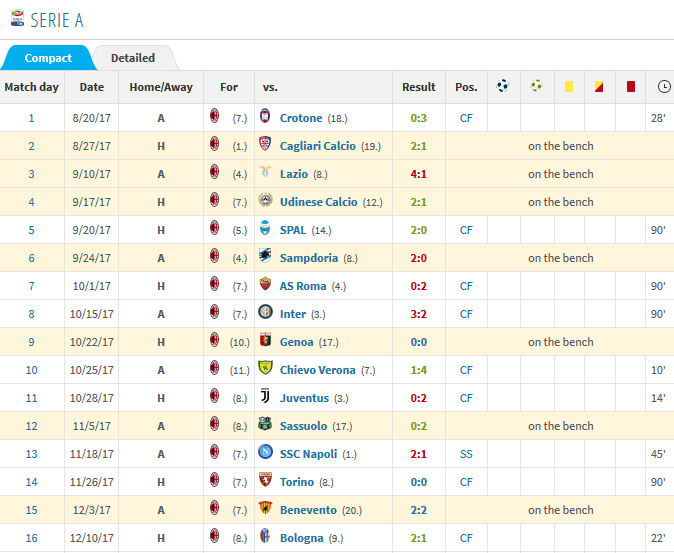Click the Cagliari Calcio club crest
Image resolution: width=674 pixels, height=553 pixels.
(265, 144)
